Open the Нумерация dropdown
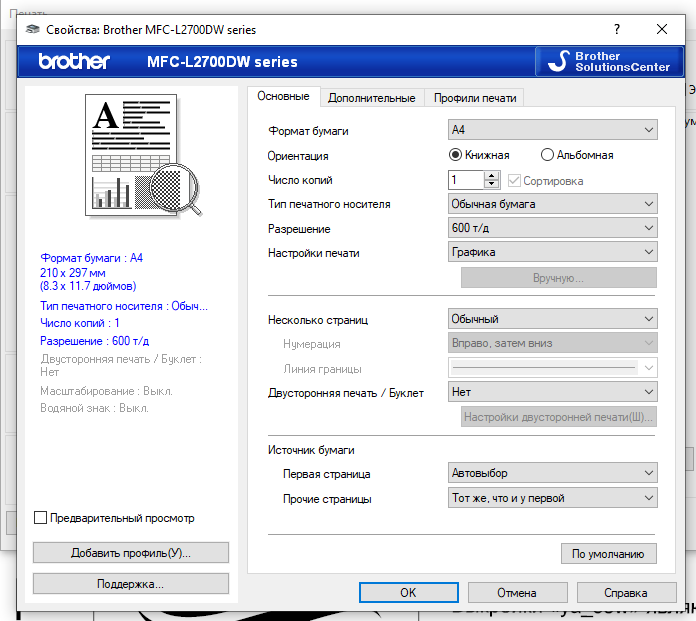Viewport: 696px width, 621px height. click(x=553, y=343)
